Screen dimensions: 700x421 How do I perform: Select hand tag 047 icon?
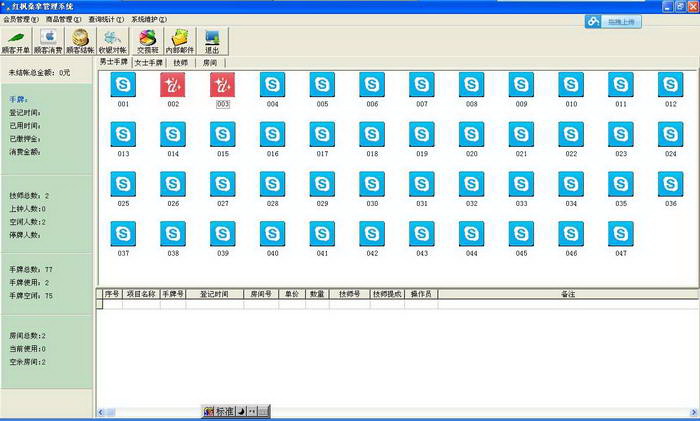click(x=621, y=233)
